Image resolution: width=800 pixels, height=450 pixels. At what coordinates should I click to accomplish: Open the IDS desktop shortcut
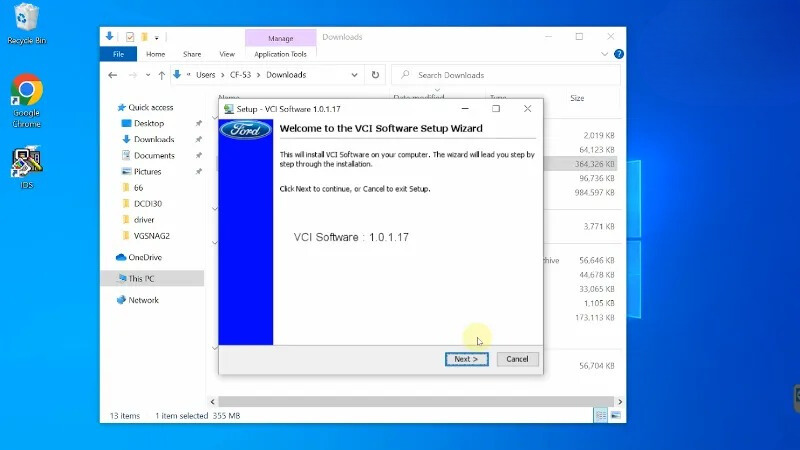(27, 168)
